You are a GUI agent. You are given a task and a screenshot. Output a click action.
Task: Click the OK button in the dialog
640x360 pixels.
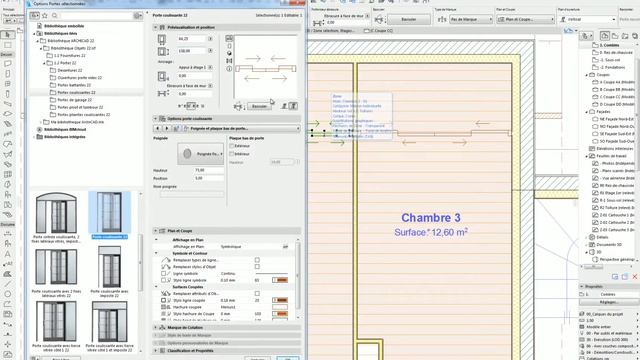[x=288, y=358]
